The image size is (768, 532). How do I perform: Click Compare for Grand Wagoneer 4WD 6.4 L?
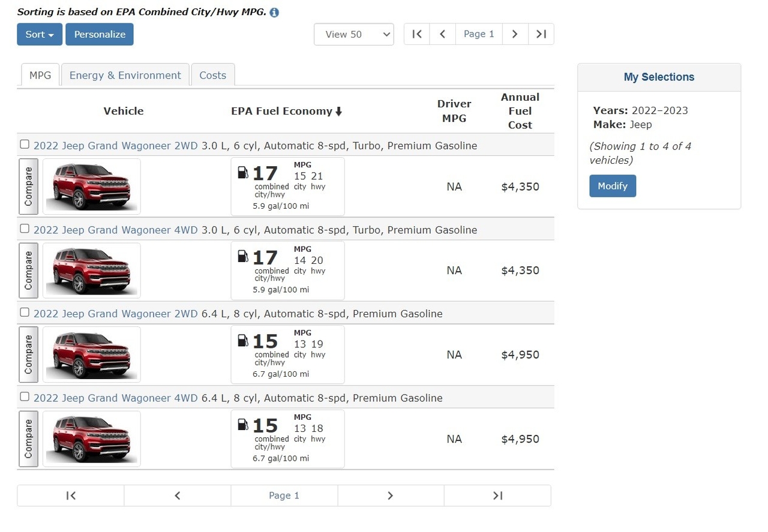pos(28,439)
